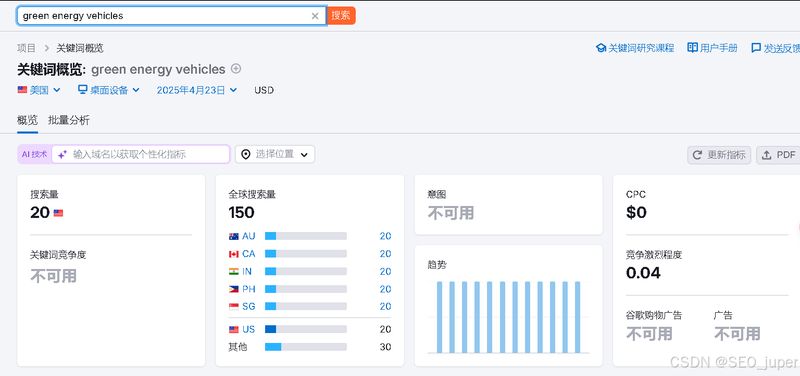
Task: Open the 发送反馈 feedback link
Action: pyautogui.click(x=775, y=48)
